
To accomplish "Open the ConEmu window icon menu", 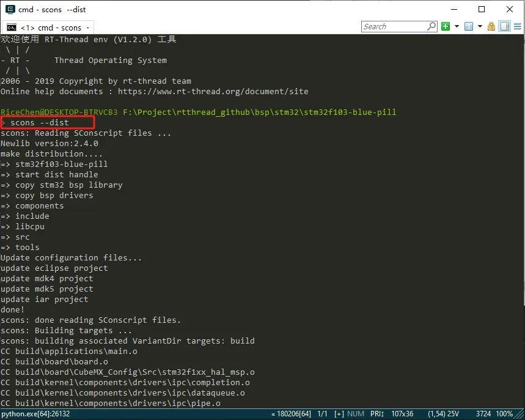I will coord(10,9).
